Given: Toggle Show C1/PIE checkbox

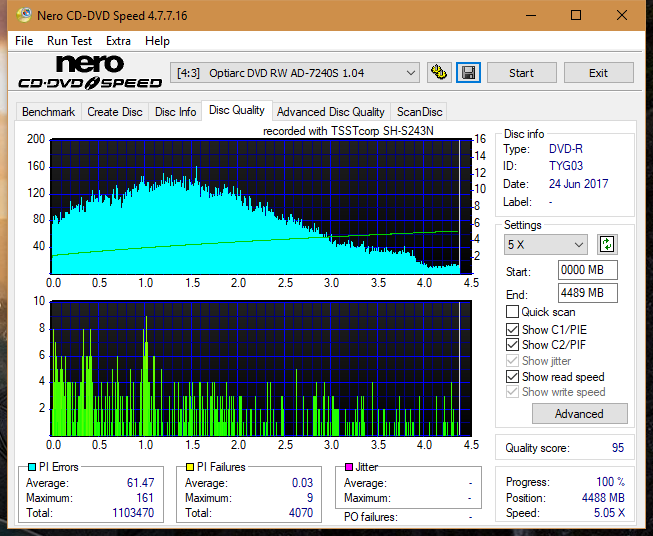Looking at the screenshot, I should [x=512, y=329].
